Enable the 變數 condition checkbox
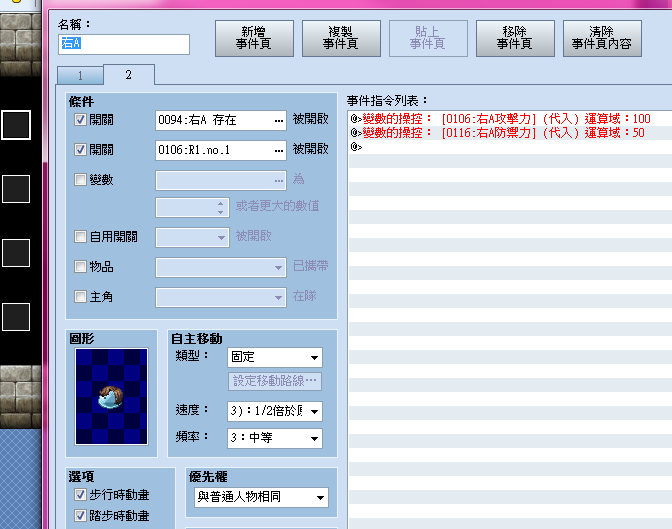Image resolution: width=672 pixels, height=529 pixels. [80, 179]
